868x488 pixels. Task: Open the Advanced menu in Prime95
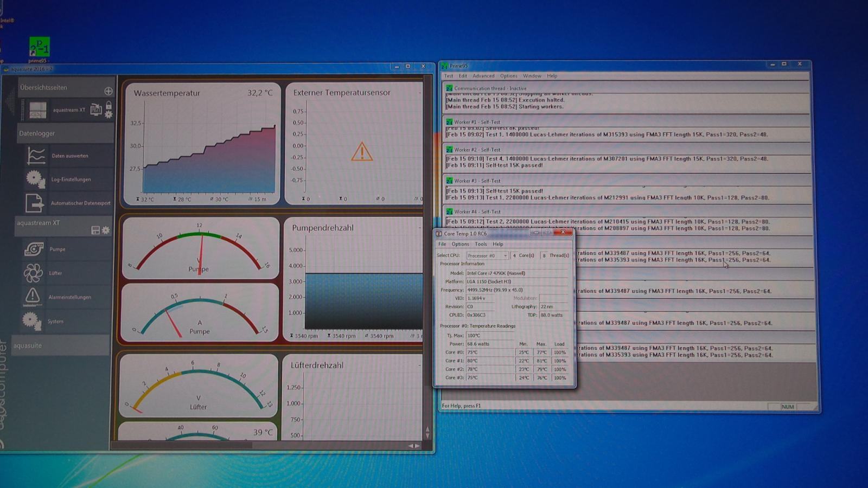coord(483,76)
